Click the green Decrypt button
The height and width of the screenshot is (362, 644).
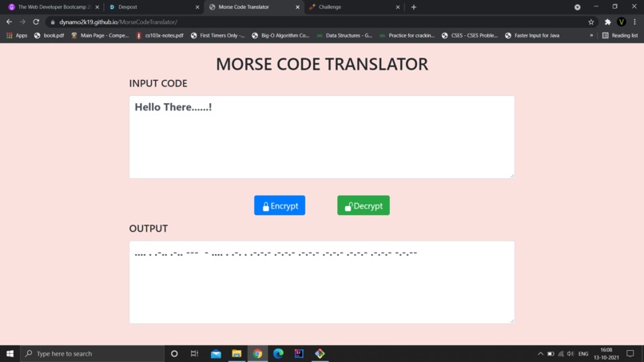[364, 205]
